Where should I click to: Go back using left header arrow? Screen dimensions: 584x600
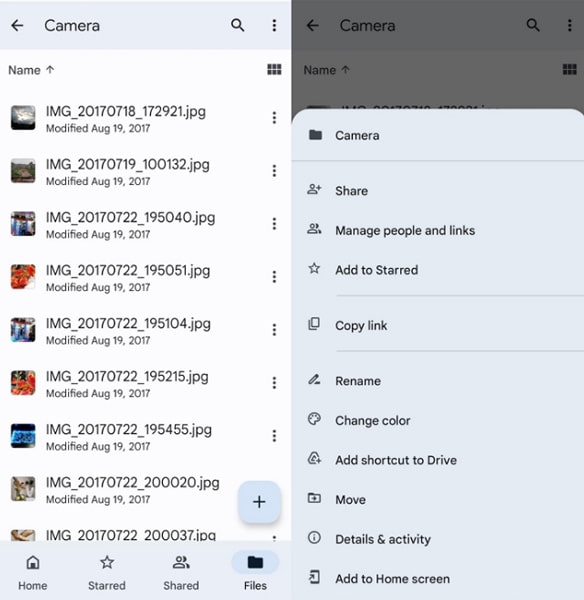17,26
